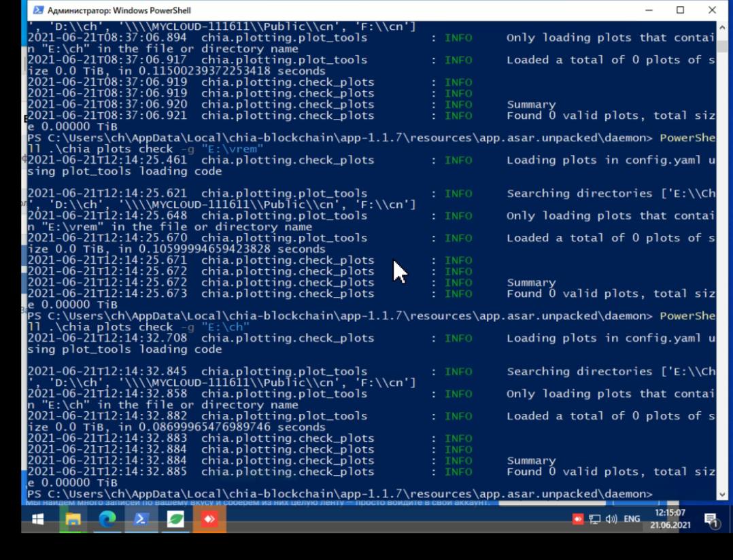The width and height of the screenshot is (733, 560).
Task: Click the PowerShell icon in the title bar
Action: (x=38, y=10)
